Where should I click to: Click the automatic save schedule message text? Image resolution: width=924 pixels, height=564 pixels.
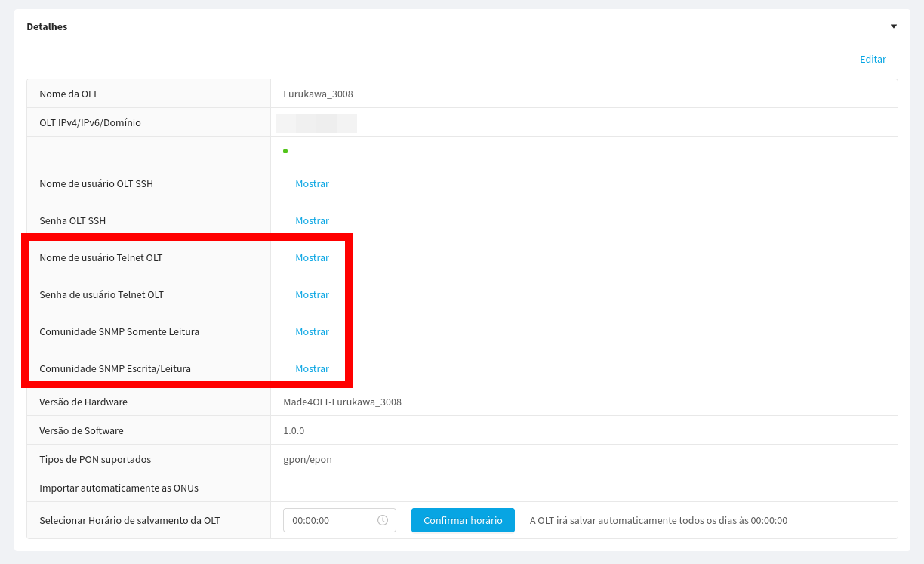coord(658,520)
